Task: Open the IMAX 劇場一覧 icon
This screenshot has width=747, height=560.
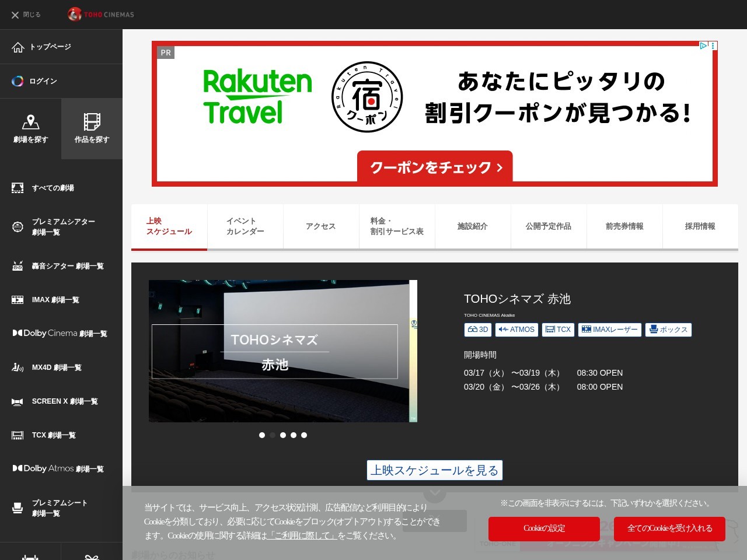Action: click(18, 299)
